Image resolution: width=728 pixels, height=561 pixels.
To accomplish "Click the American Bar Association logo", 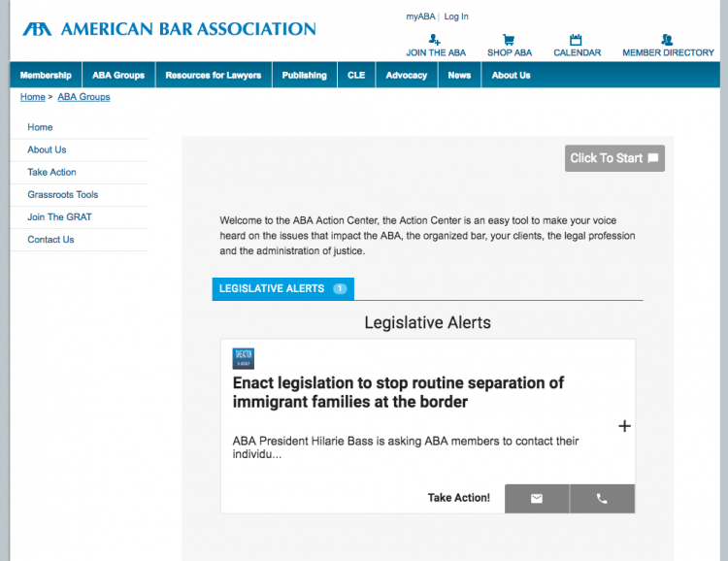I will click(169, 29).
